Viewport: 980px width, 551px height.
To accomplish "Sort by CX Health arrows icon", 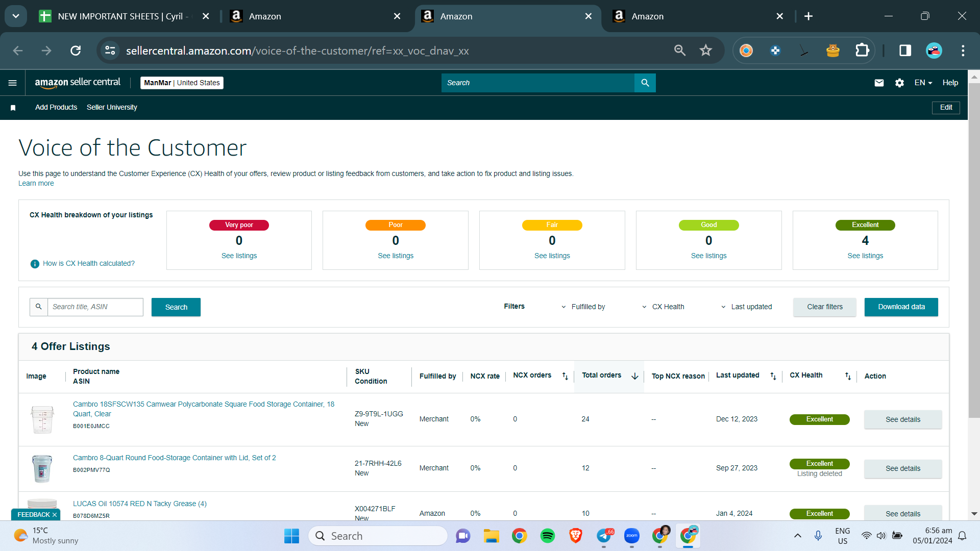I will click(848, 376).
